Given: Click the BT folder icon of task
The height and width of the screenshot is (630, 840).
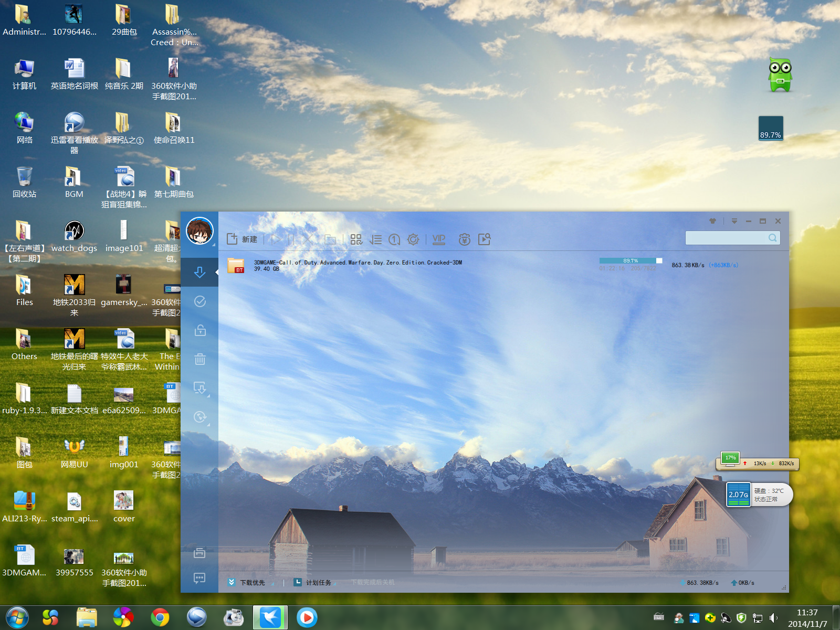Looking at the screenshot, I should (x=236, y=266).
